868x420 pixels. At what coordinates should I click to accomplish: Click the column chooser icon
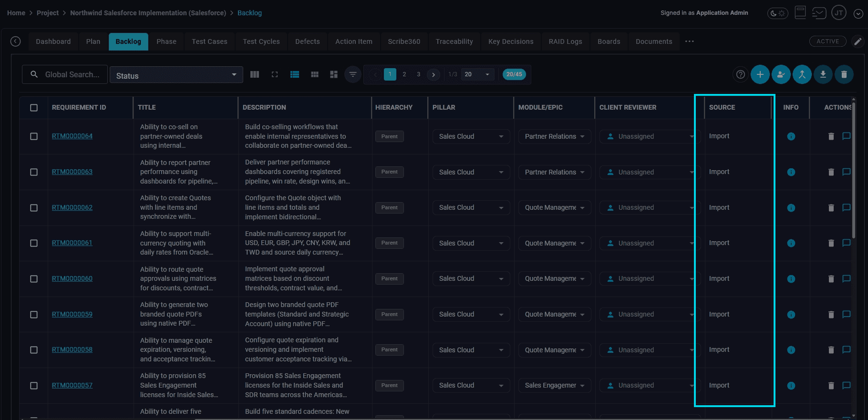[255, 74]
